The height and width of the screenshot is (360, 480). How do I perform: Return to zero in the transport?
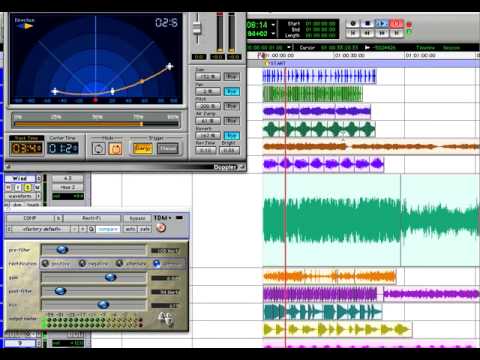pyautogui.click(x=353, y=33)
